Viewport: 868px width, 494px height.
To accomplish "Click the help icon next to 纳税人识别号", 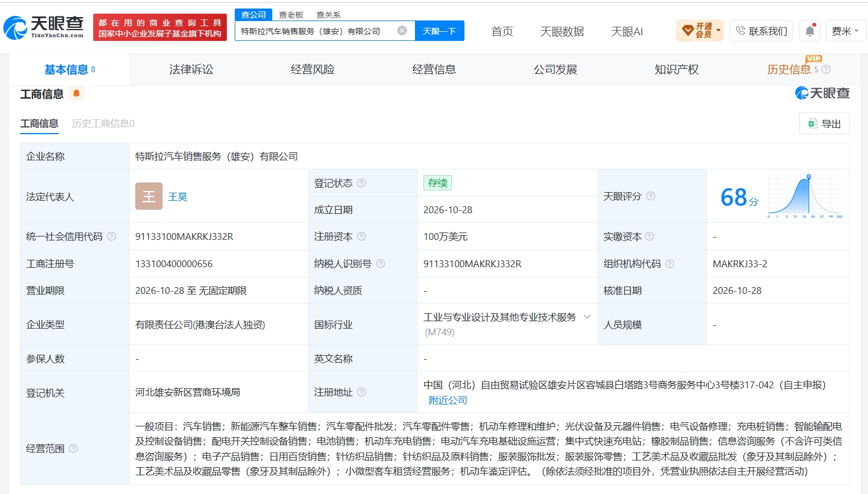I will [380, 264].
